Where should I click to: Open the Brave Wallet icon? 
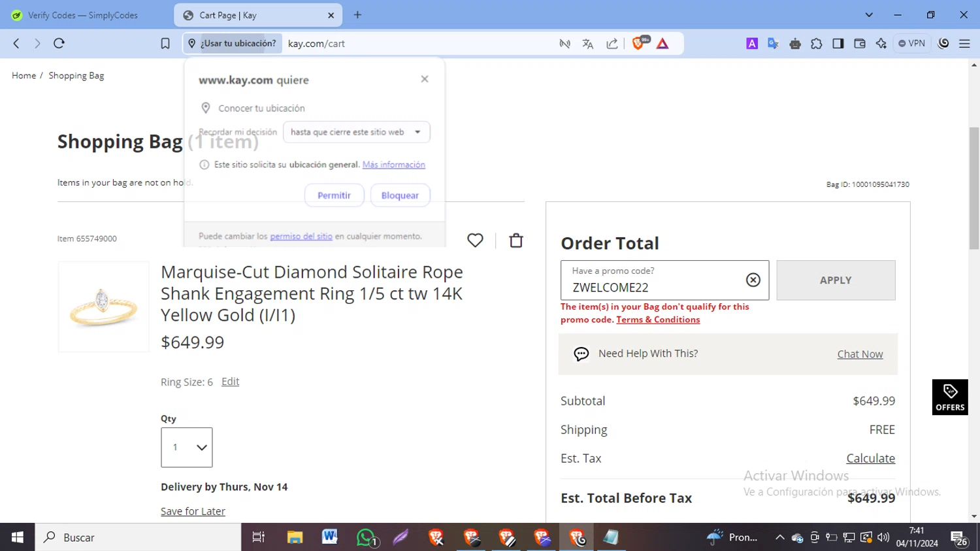[x=860, y=44]
